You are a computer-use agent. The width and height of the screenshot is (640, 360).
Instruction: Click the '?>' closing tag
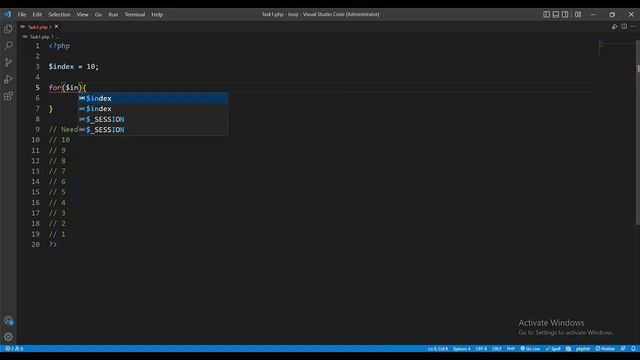tap(53, 244)
